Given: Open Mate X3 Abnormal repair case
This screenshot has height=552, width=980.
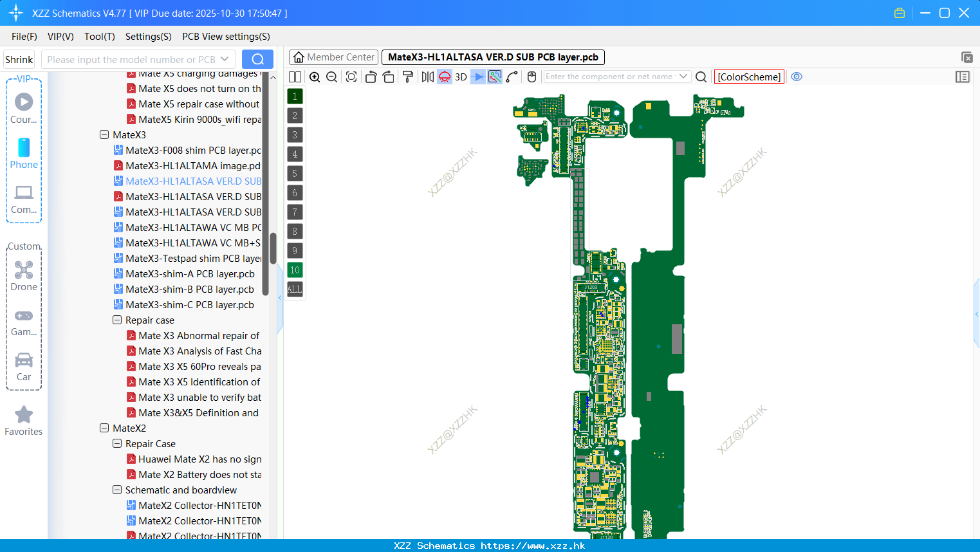Looking at the screenshot, I should [x=194, y=336].
